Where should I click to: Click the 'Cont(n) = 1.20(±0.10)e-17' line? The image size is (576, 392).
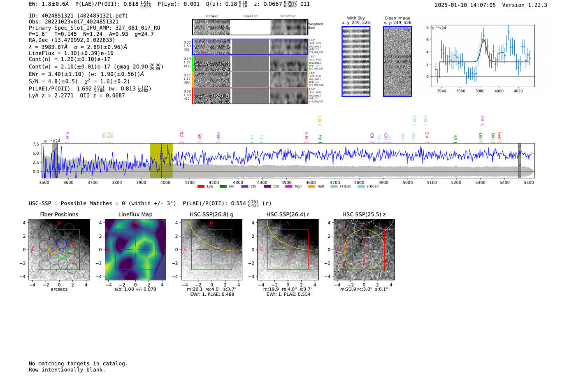coord(69,60)
